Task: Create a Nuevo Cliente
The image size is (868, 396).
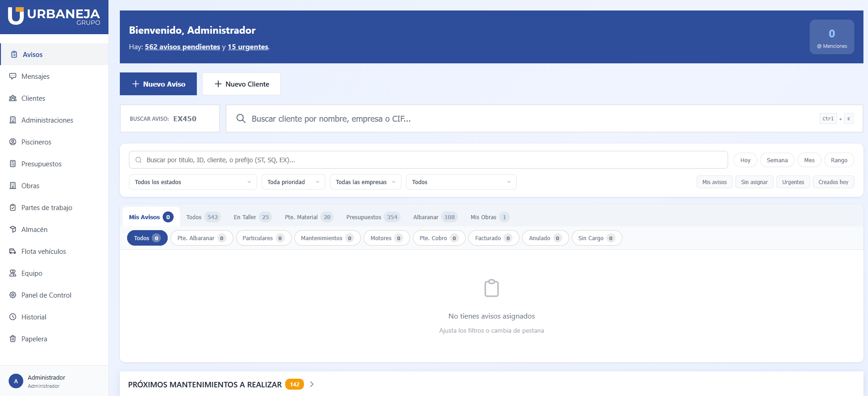Action: coord(241,84)
